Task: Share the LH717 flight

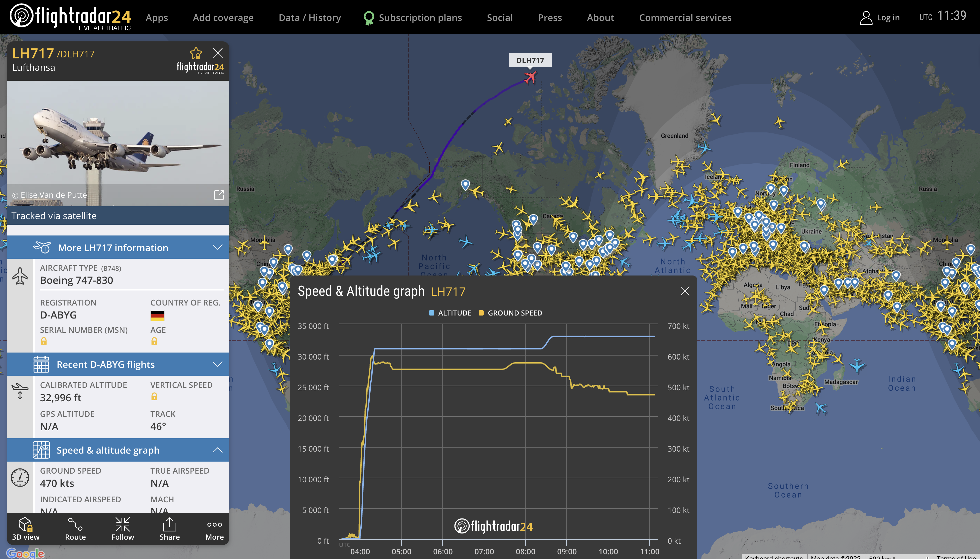Action: 170,529
